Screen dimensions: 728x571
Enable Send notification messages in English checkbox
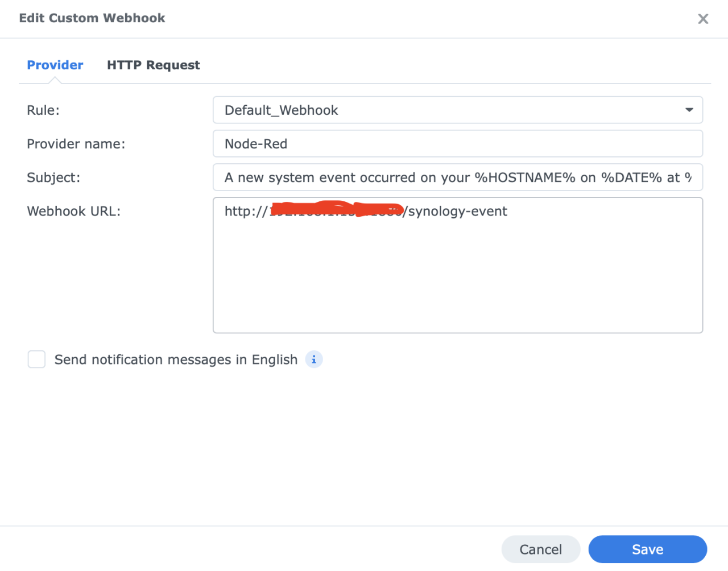tap(37, 359)
